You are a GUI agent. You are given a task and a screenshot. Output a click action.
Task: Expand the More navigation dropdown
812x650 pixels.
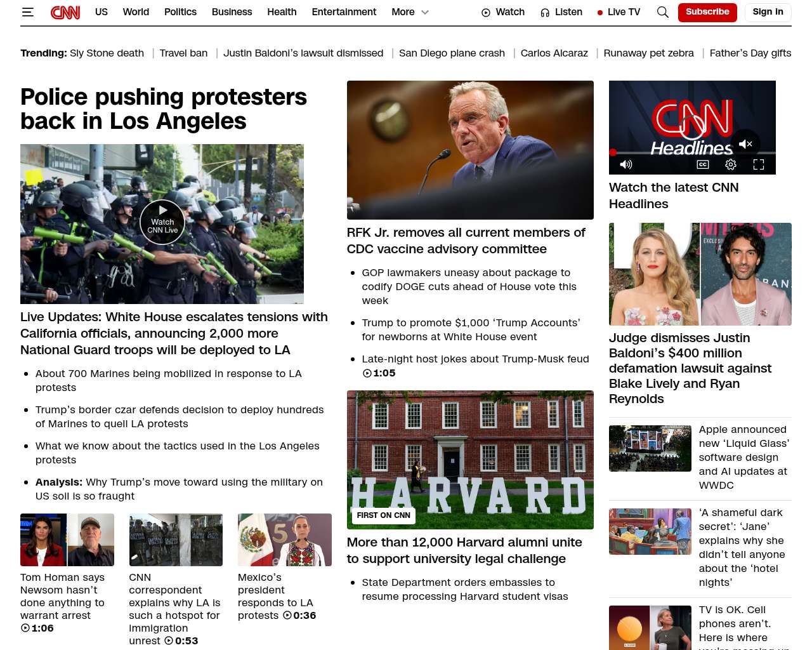tap(410, 12)
